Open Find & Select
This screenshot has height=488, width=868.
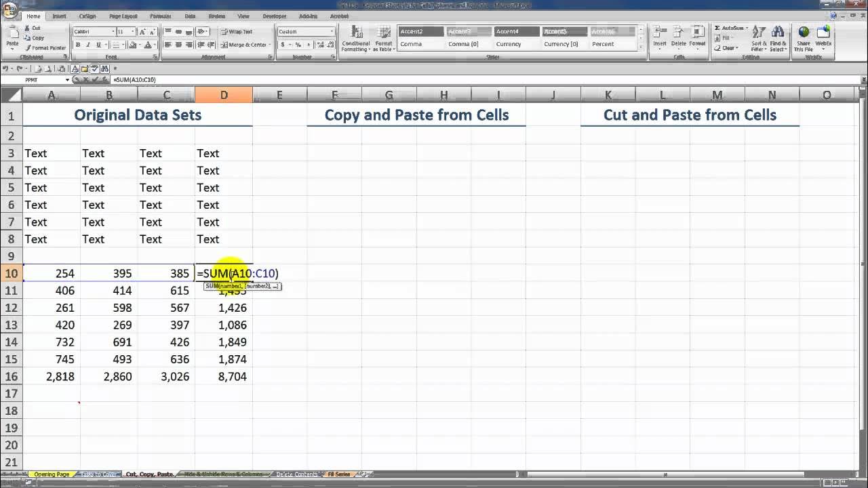tap(778, 39)
